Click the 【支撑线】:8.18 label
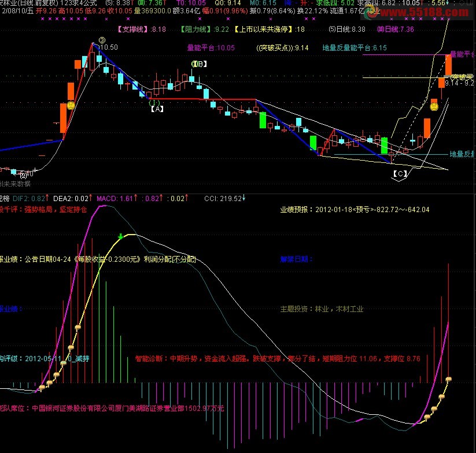This screenshot has height=453, width=476. [141, 29]
